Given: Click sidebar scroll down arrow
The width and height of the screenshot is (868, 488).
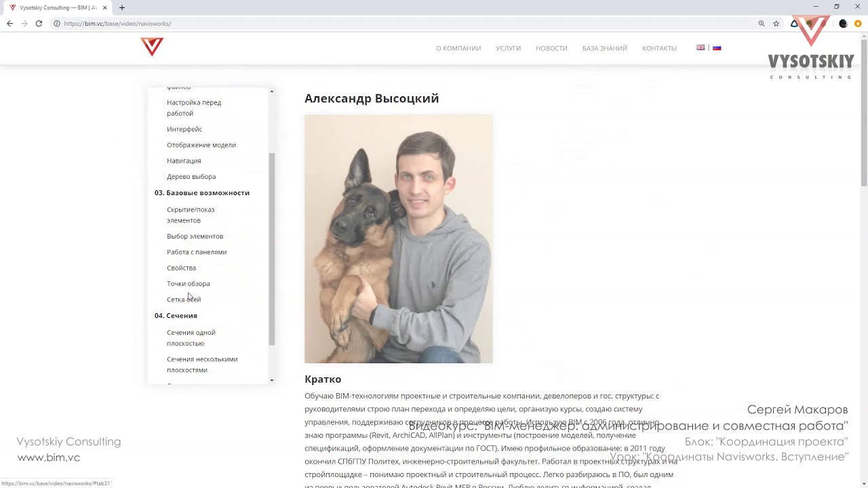Looking at the screenshot, I should pos(272,380).
